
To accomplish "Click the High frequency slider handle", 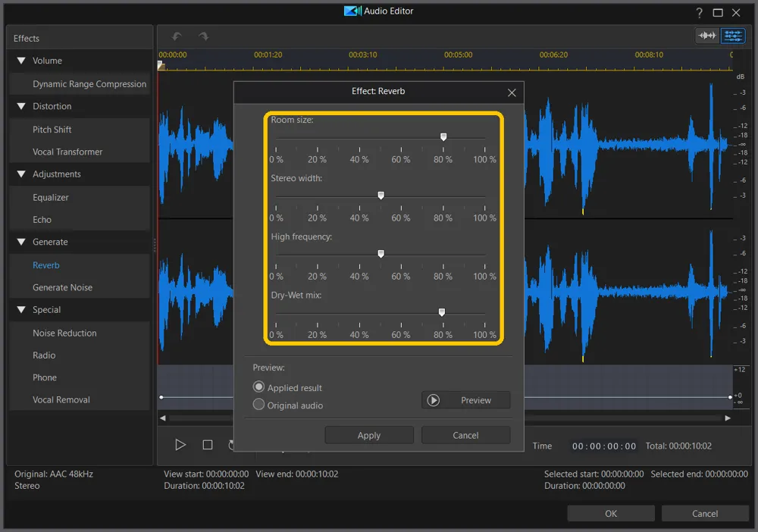I will [x=381, y=254].
